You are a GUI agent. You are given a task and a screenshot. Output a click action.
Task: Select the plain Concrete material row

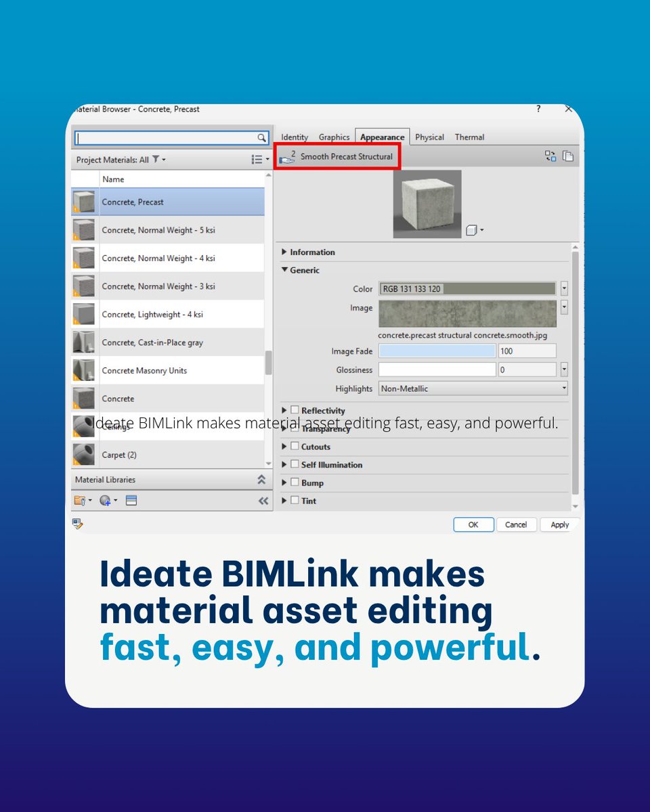[168, 399]
